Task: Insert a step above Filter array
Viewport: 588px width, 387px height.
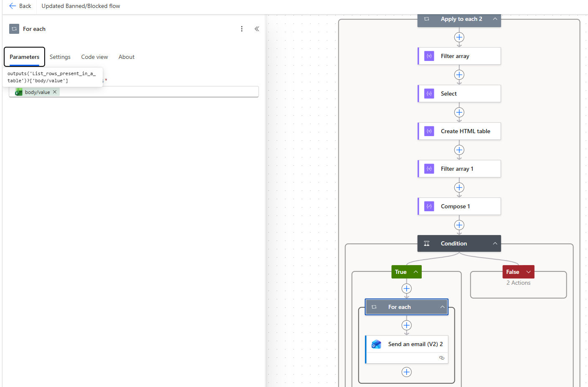Action: point(459,37)
